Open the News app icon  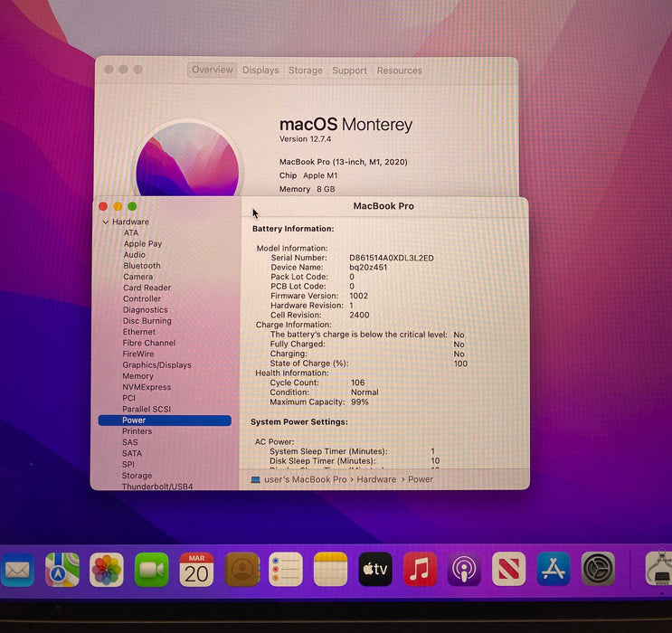[x=509, y=570]
